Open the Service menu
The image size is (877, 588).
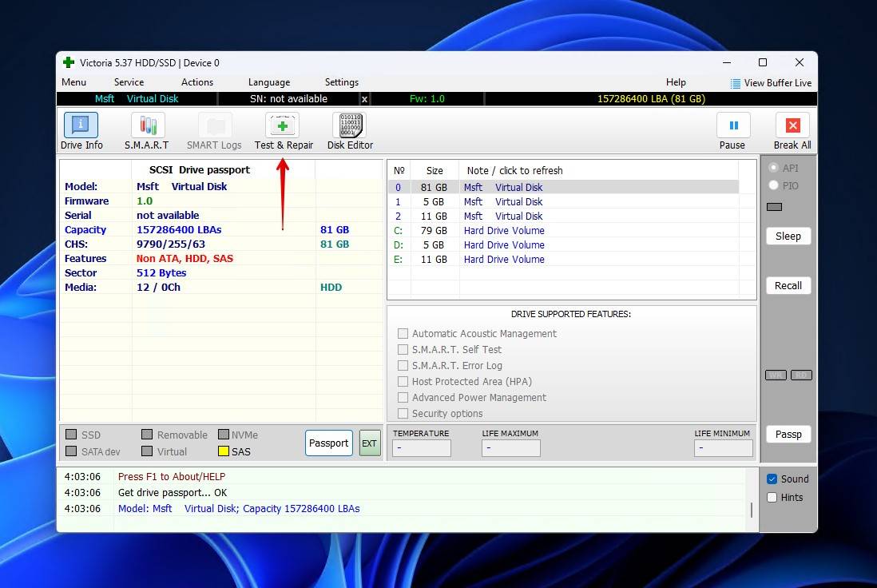[x=129, y=82]
